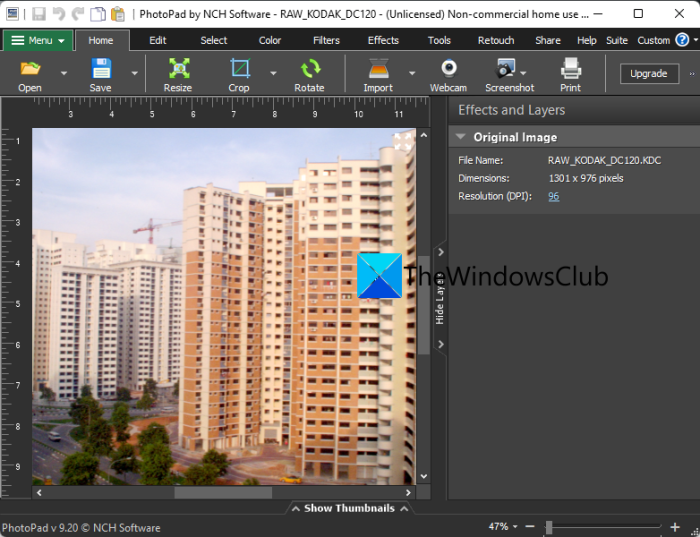Click the Rotate tool icon
The height and width of the screenshot is (537, 700).
tap(309, 70)
